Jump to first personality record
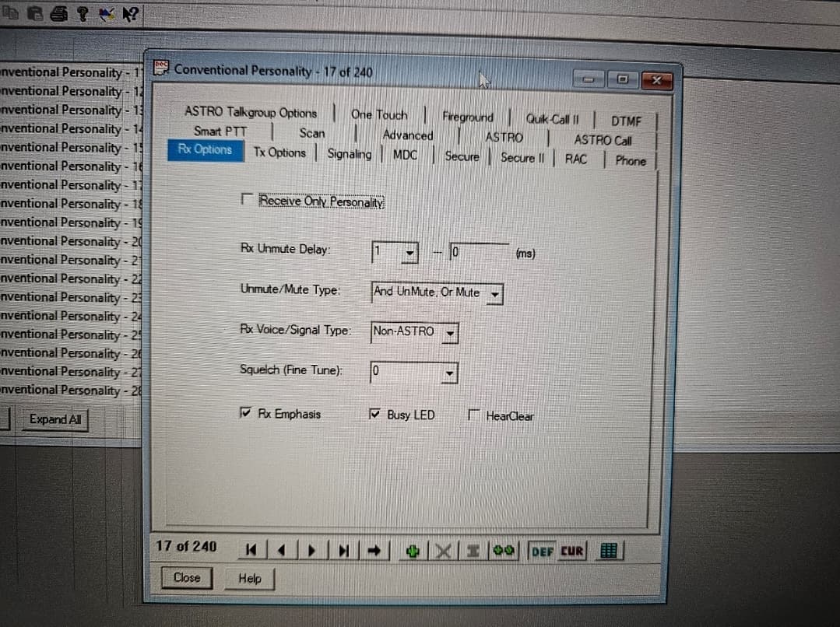The width and height of the screenshot is (840, 627). tap(251, 549)
